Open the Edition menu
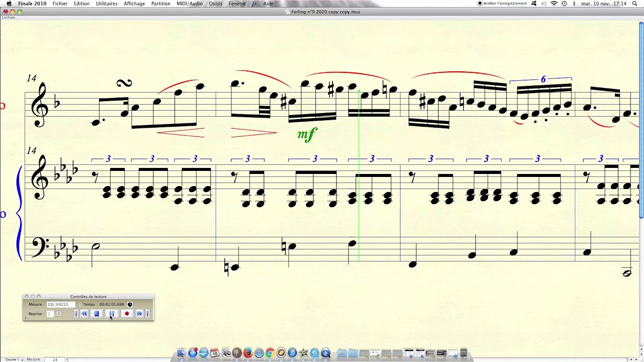This screenshot has width=644, height=362. point(82,4)
